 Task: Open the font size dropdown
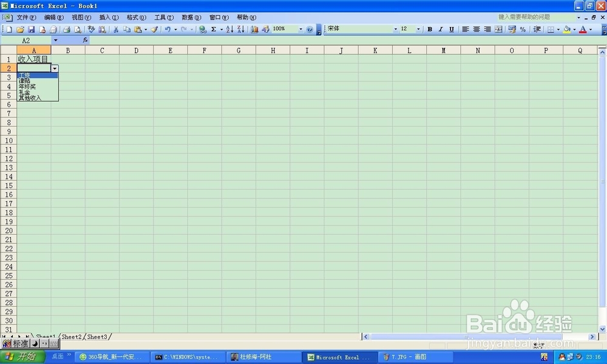[418, 29]
